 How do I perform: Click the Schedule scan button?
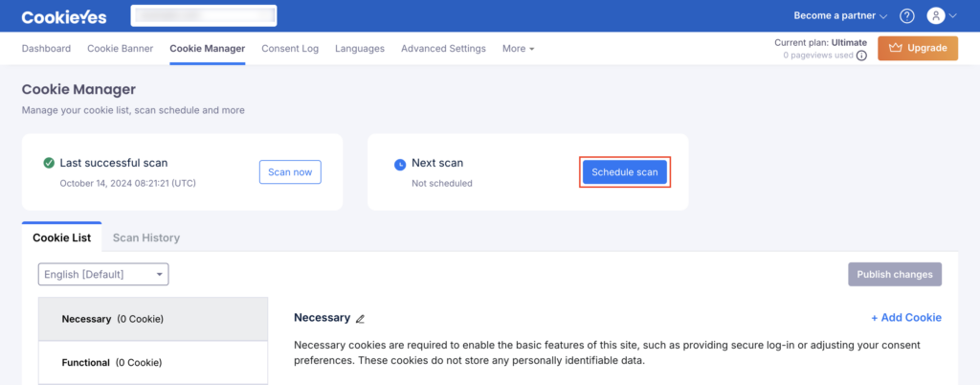pyautogui.click(x=625, y=172)
